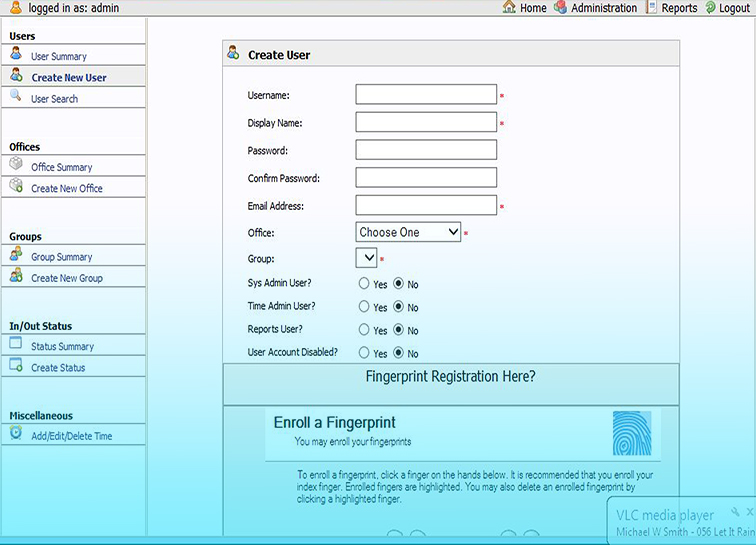Click the Reports document icon
Image resolution: width=756 pixels, height=545 pixels.
tap(651, 7)
